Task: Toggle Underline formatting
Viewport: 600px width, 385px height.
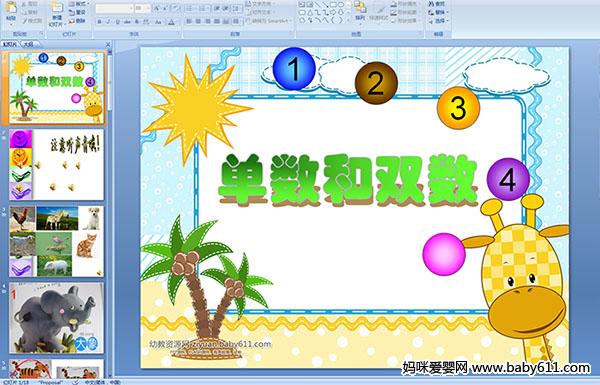Action: tap(118, 22)
